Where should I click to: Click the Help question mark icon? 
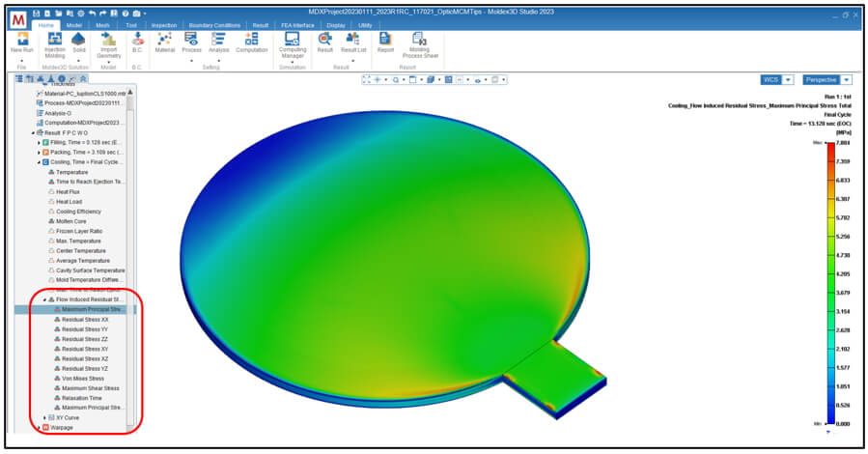(126, 13)
